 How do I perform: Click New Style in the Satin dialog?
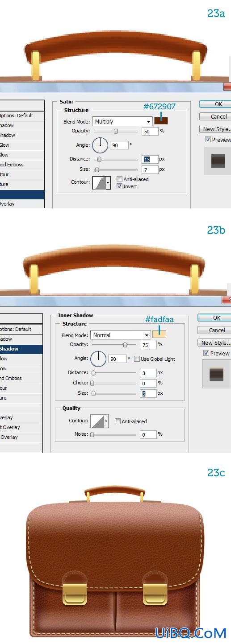point(215,129)
